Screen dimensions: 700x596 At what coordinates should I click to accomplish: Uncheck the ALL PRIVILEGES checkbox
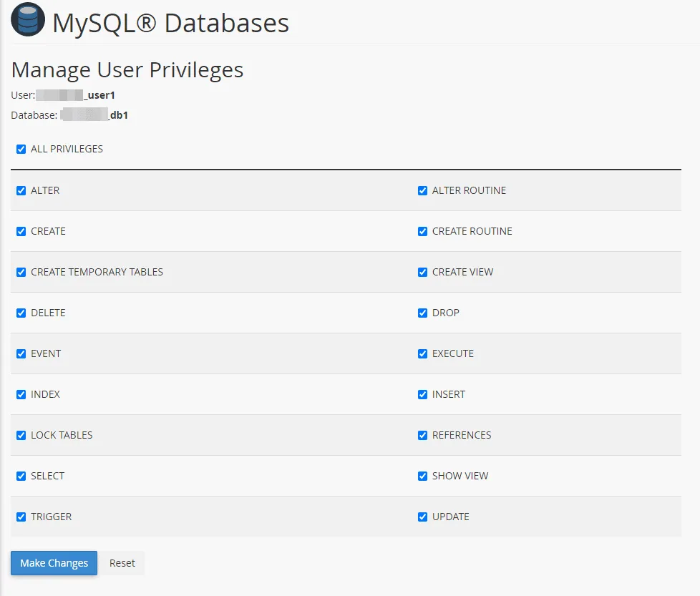click(21, 149)
